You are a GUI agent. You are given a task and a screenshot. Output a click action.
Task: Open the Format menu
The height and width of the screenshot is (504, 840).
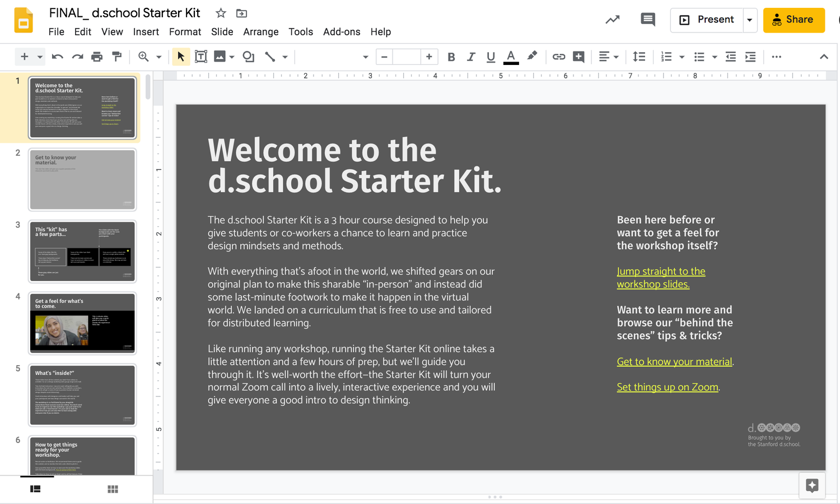pos(185,32)
